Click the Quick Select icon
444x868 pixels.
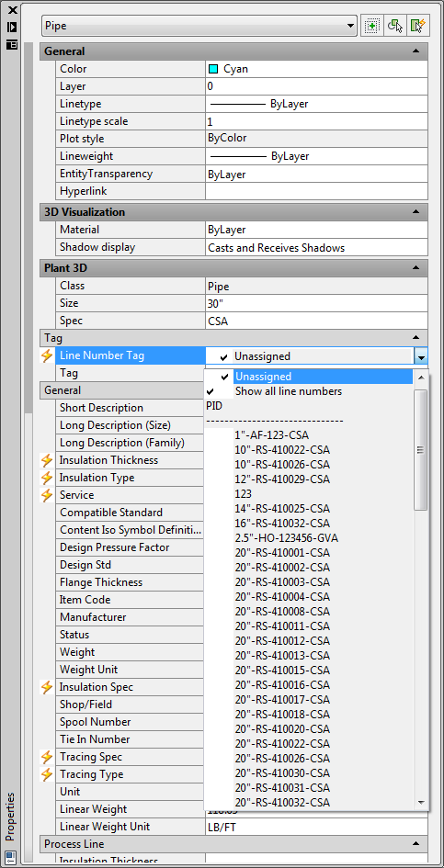pos(417,26)
